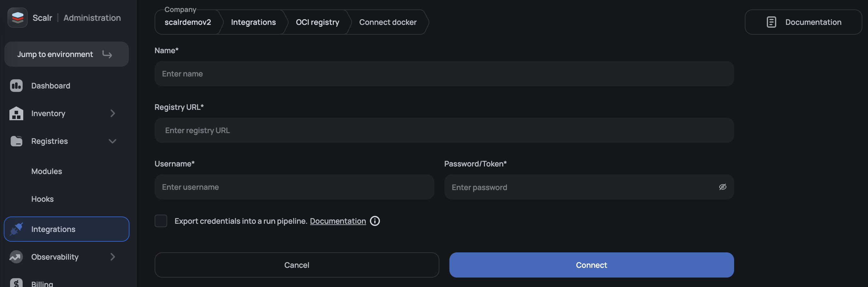Click the Dashboard chart icon

pyautogui.click(x=16, y=86)
